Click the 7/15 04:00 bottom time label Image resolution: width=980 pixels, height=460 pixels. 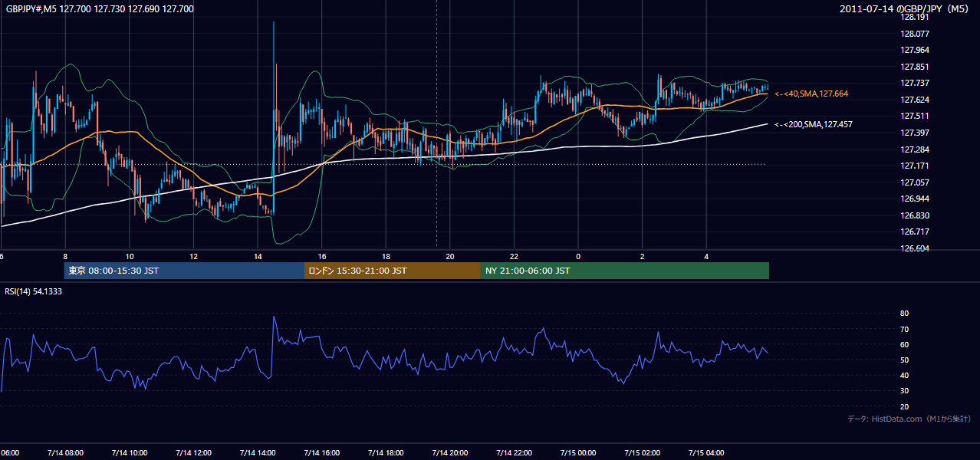[x=707, y=453]
